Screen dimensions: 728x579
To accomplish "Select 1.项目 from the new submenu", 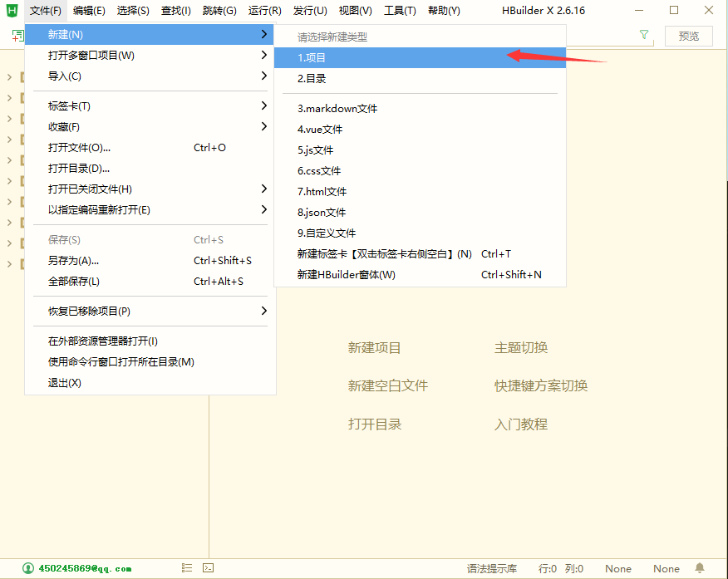I will (x=312, y=58).
